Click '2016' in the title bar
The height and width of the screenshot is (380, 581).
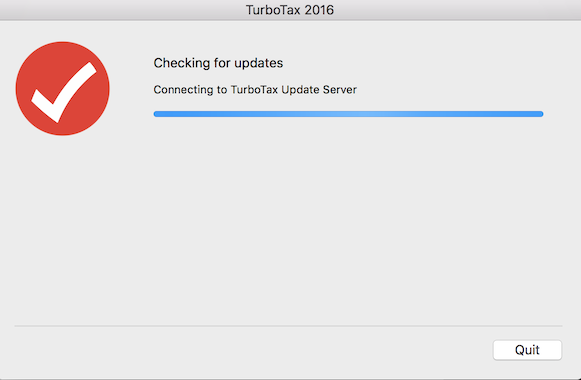point(319,10)
